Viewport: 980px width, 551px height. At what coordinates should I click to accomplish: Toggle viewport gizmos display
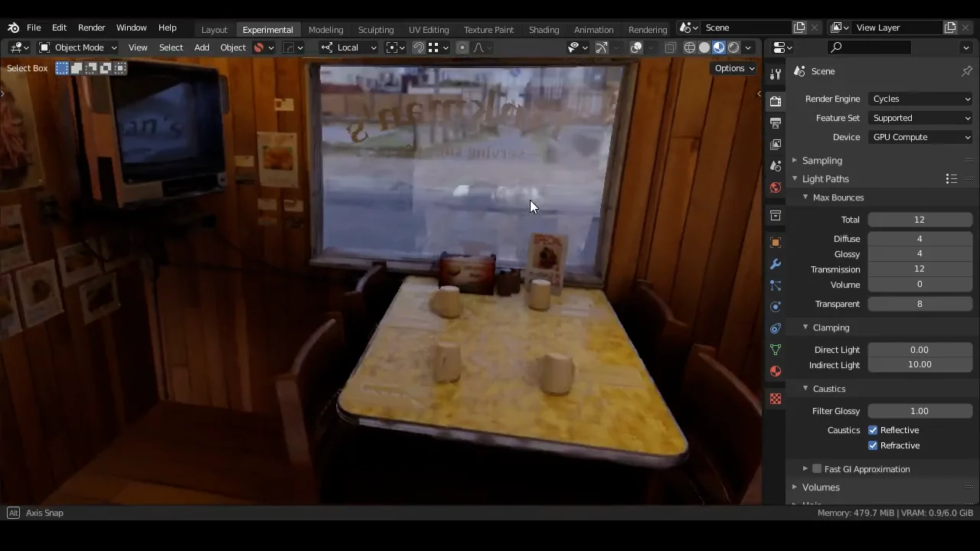point(602,47)
